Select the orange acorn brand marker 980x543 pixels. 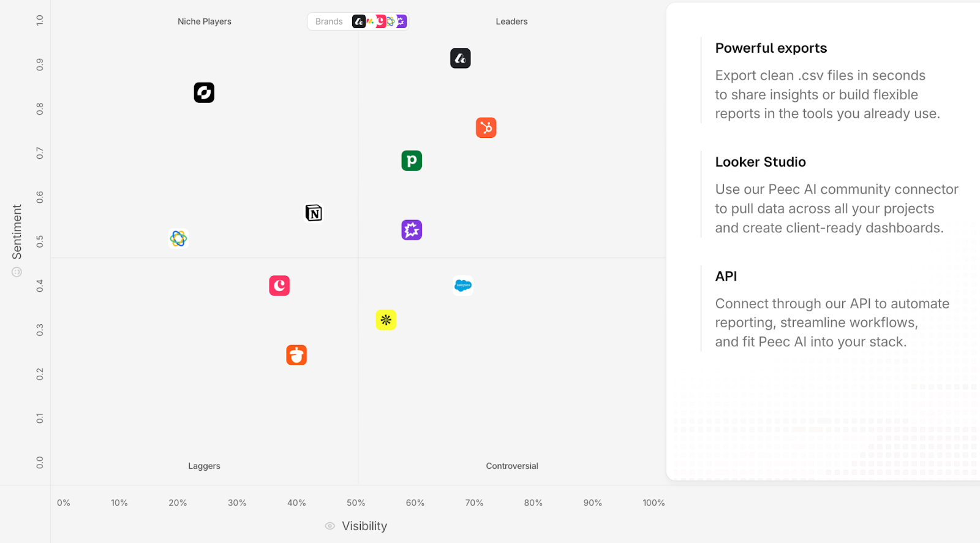click(x=296, y=355)
